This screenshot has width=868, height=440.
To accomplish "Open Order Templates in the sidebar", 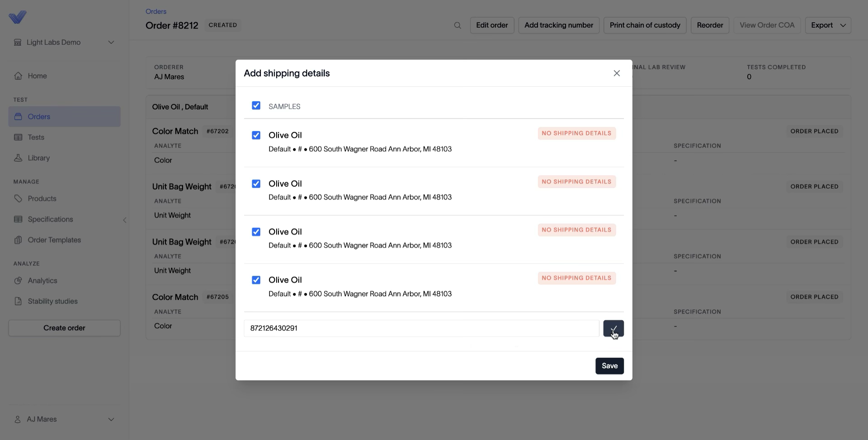I will click(x=64, y=240).
